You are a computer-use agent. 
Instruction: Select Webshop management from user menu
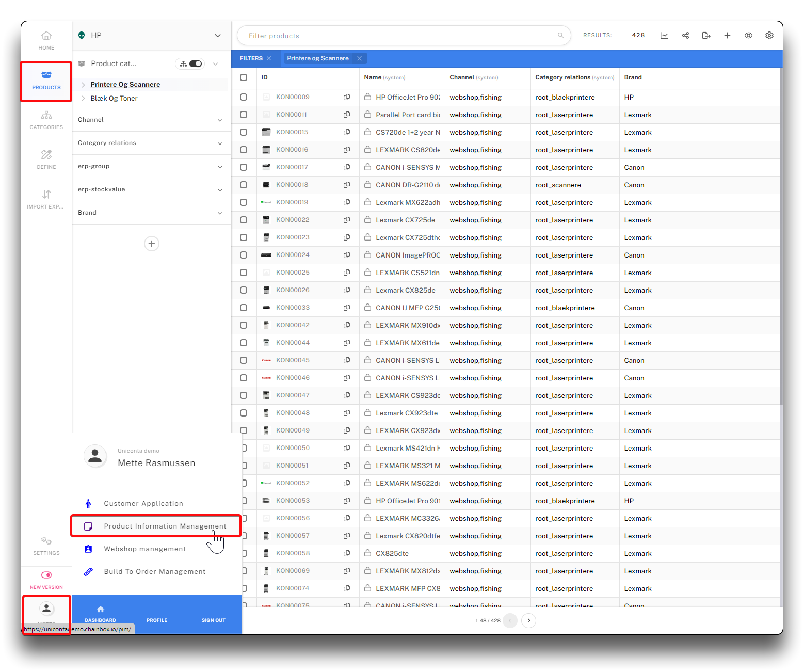tap(145, 549)
